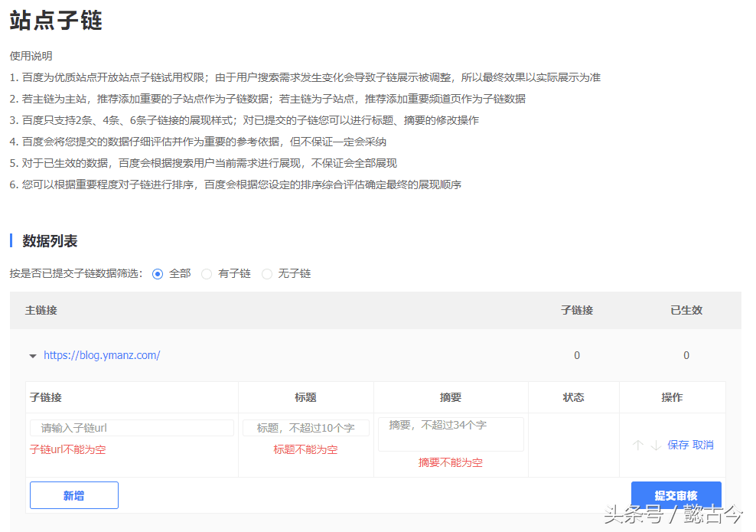Click the 标题不能为空 error message

pos(305,449)
